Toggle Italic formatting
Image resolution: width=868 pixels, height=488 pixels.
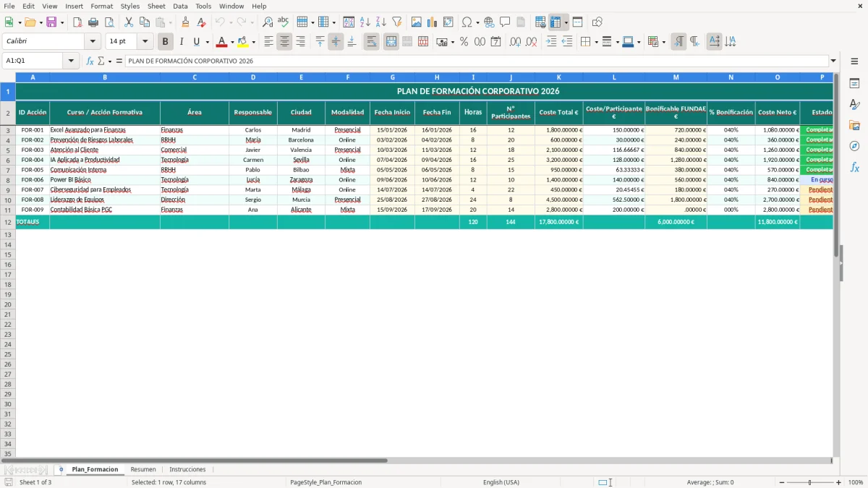(x=181, y=42)
